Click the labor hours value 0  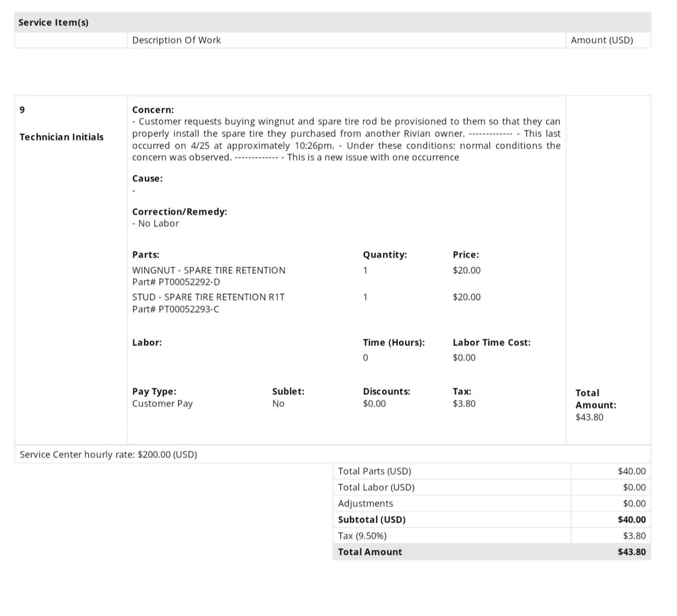click(365, 358)
